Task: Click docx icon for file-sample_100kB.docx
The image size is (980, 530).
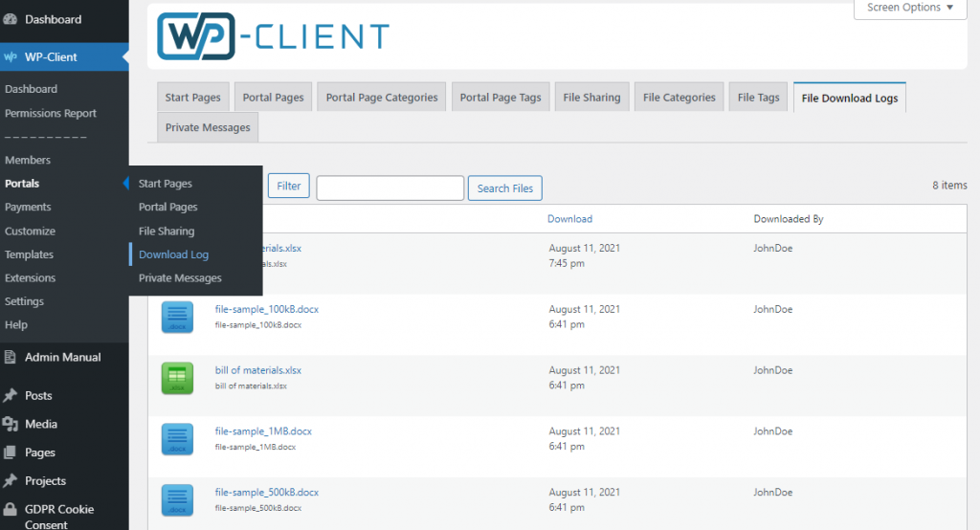Action: tap(177, 317)
